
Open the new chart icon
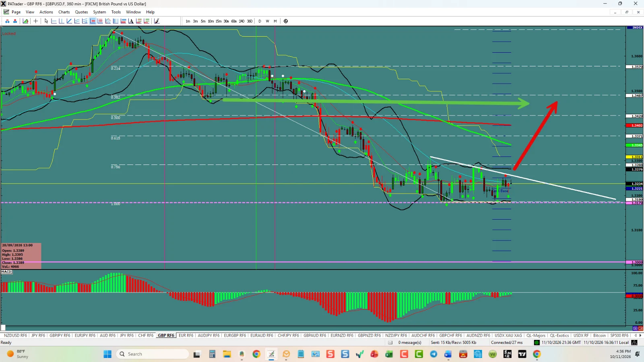[25, 21]
